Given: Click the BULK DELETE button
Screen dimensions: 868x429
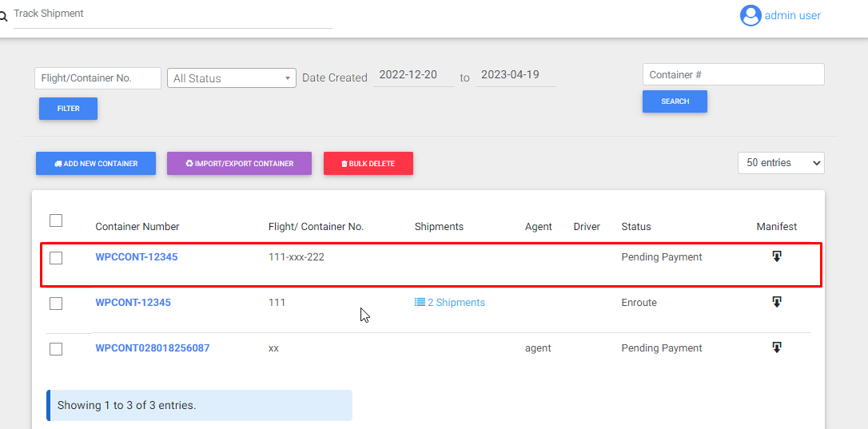Looking at the screenshot, I should (368, 163).
